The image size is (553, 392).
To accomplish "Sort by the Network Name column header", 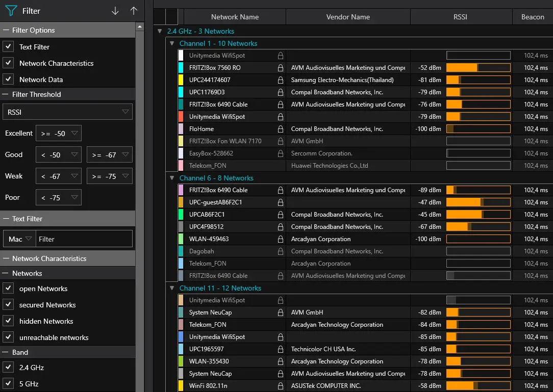I will point(235,17).
